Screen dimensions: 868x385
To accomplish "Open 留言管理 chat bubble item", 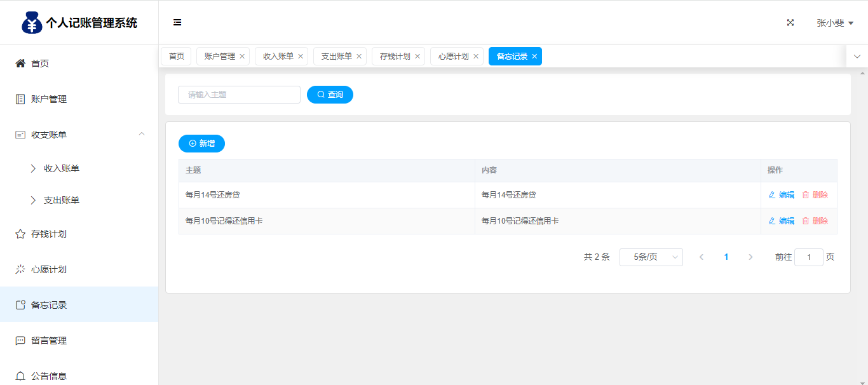I will (x=49, y=341).
